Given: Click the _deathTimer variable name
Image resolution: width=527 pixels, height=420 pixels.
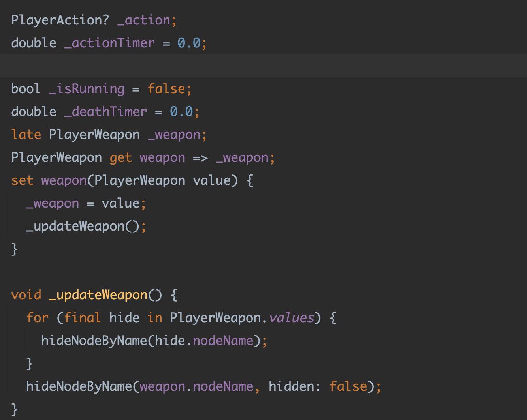Looking at the screenshot, I should tap(105, 112).
